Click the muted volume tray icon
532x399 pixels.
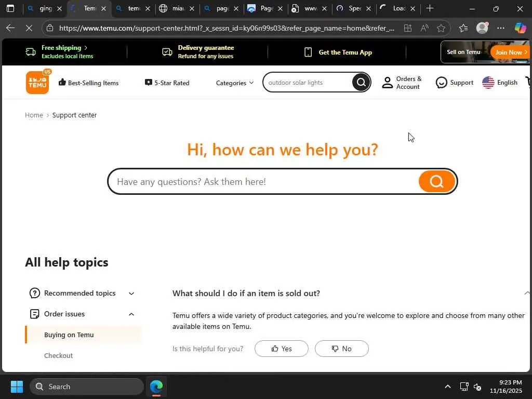coord(478,387)
